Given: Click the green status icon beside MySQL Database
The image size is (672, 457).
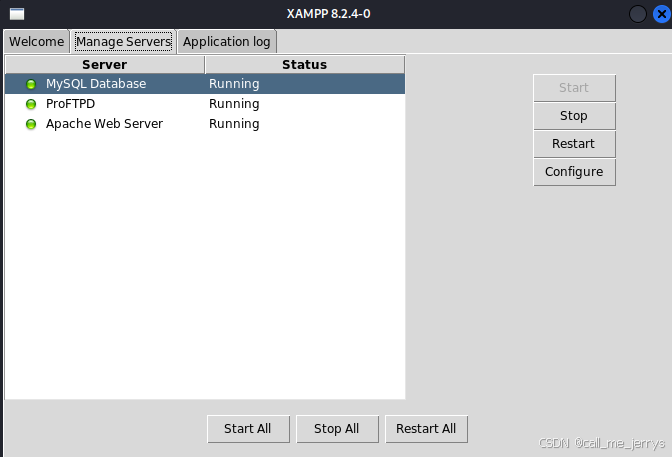Looking at the screenshot, I should pos(31,84).
